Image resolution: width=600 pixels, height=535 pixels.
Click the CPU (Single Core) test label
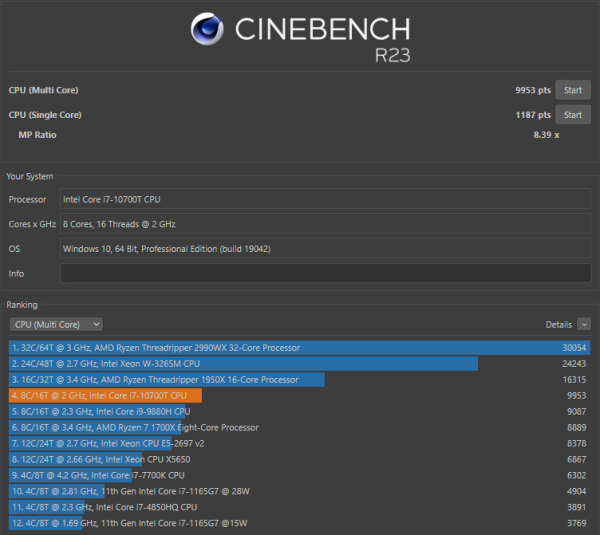(45, 115)
